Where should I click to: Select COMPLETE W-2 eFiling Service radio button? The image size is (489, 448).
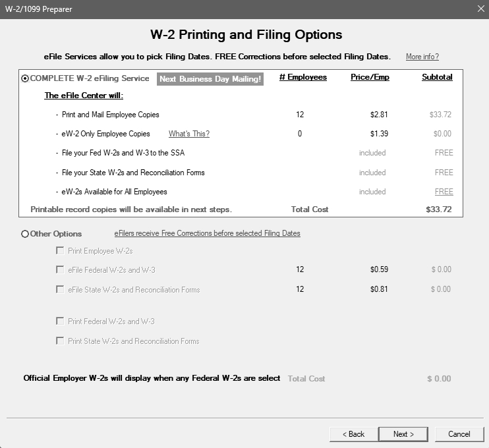coord(26,78)
